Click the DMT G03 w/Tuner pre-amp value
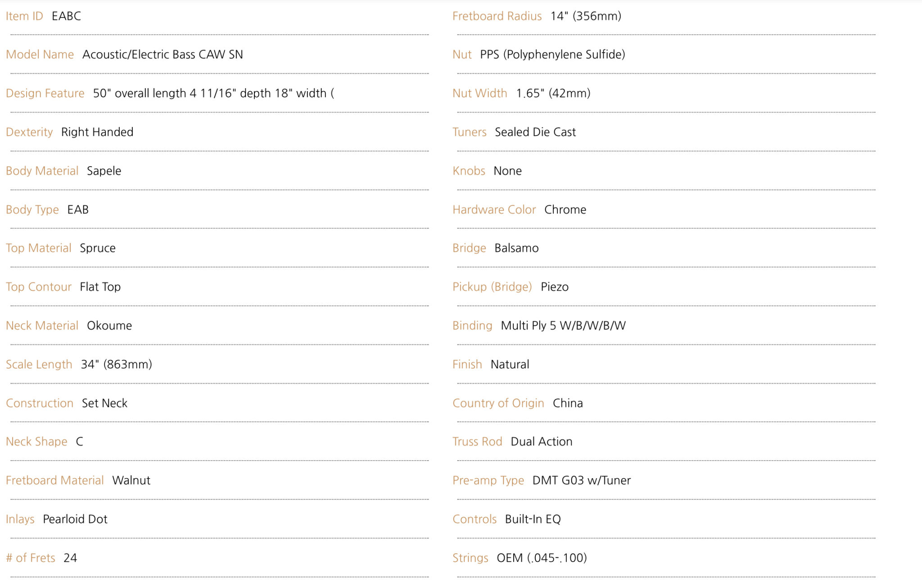Viewport: 922px width, 588px height. pyautogui.click(x=582, y=480)
